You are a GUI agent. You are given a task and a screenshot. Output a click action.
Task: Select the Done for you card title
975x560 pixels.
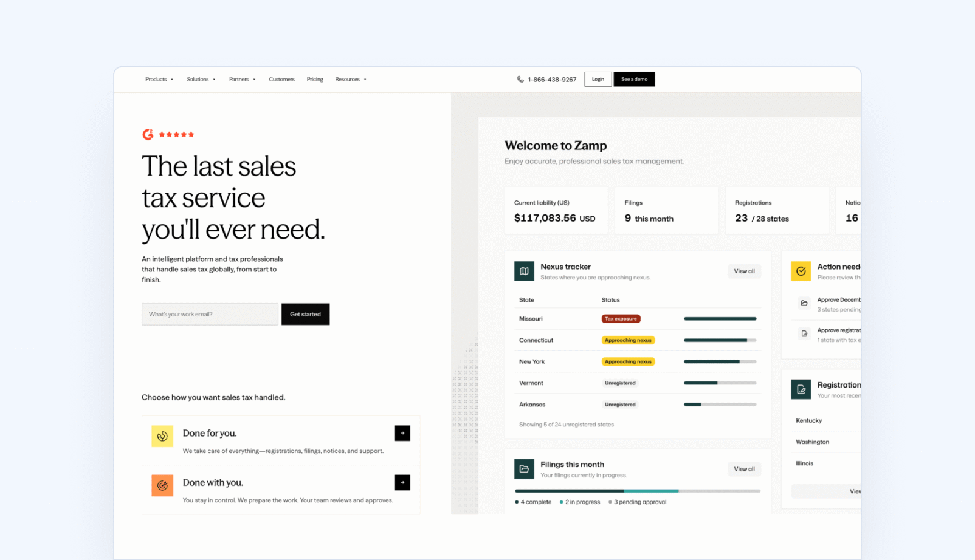point(210,433)
